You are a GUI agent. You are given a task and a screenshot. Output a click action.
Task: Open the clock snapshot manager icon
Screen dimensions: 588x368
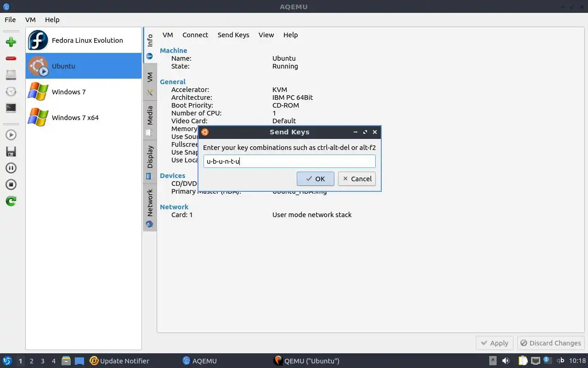11,92
